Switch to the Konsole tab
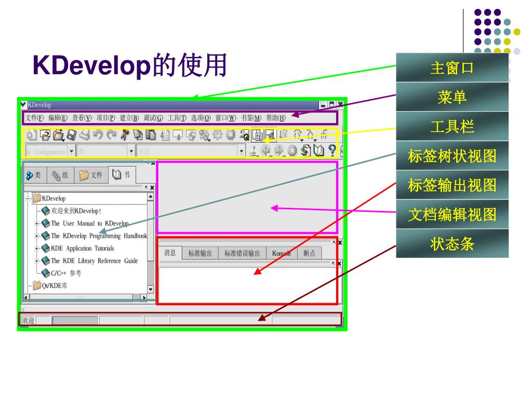 [282, 254]
